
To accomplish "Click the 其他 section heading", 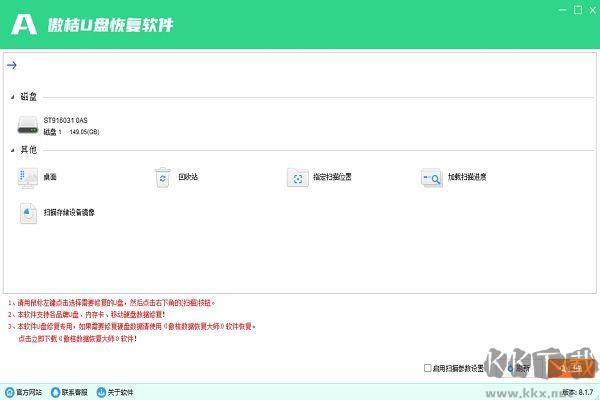I will point(29,150).
